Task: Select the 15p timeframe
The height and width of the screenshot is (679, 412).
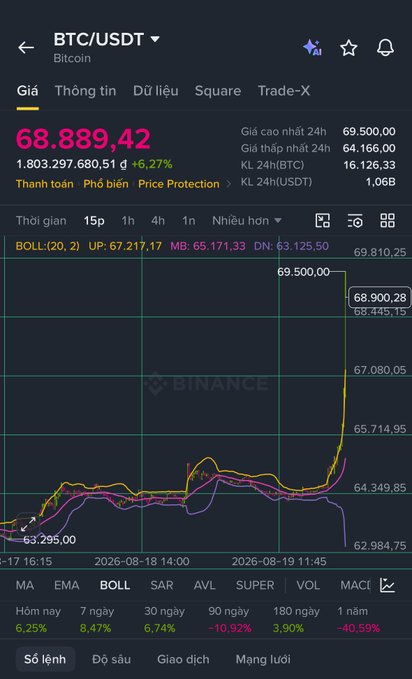Action: click(94, 221)
